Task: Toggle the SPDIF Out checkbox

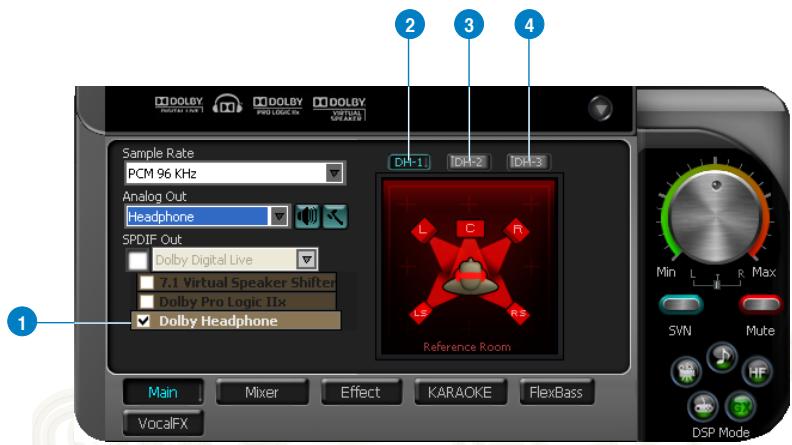Action: (137, 260)
